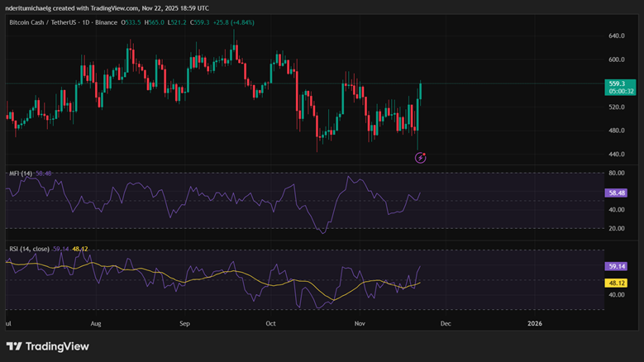Select the MFI (14) indicator label
Screen dimensions: 644x362
click(x=21, y=173)
